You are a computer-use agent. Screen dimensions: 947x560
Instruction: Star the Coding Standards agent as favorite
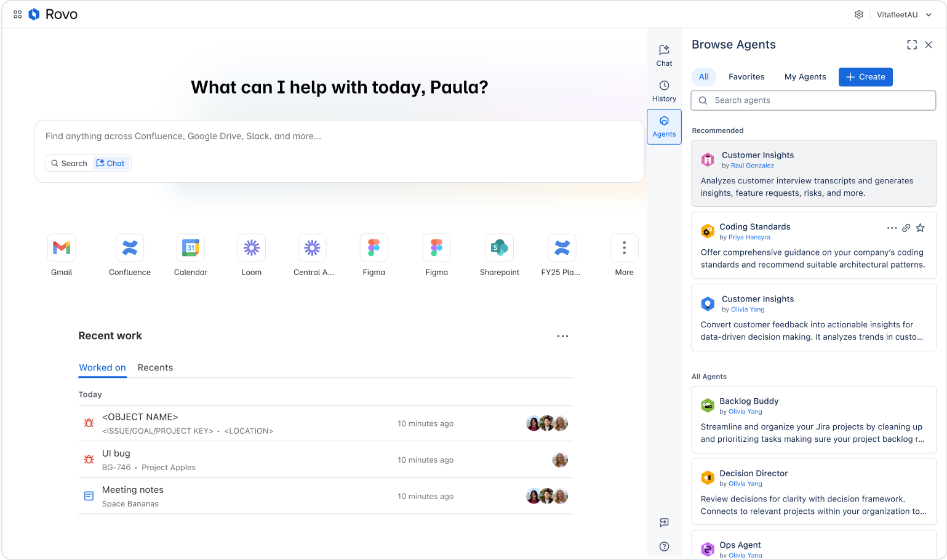pyautogui.click(x=921, y=227)
